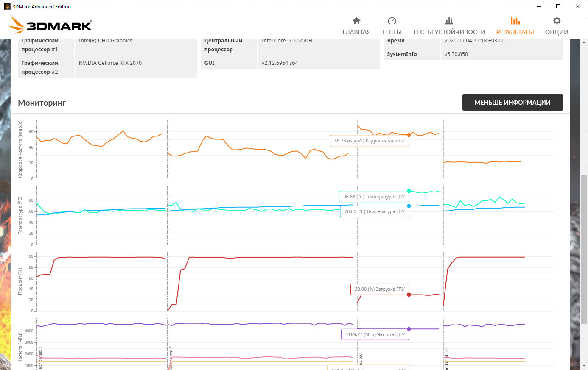Click the Частота (МГц) axis label
This screenshot has height=370, width=588.
tap(20, 347)
